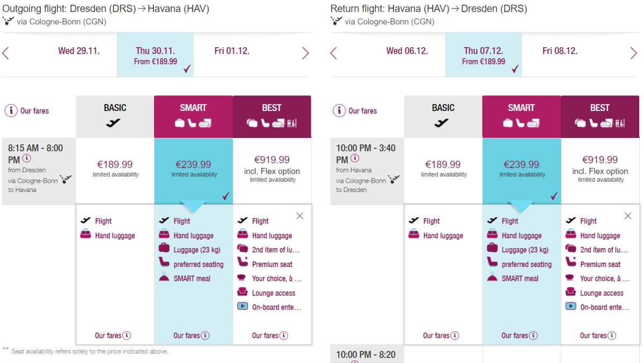Screen dimensions: 644x363
Task: Show later outgoing dates with right arrow
Action: pyautogui.click(x=305, y=53)
